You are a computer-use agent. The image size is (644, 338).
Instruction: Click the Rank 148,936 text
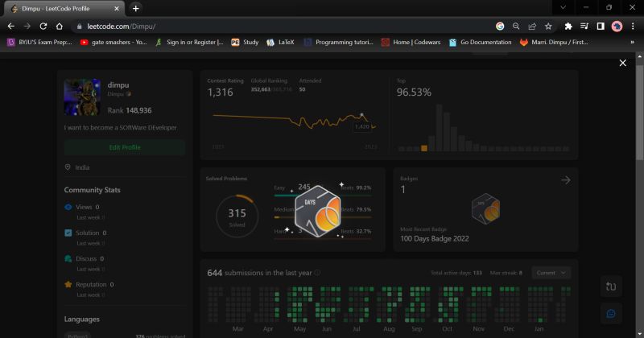130,110
